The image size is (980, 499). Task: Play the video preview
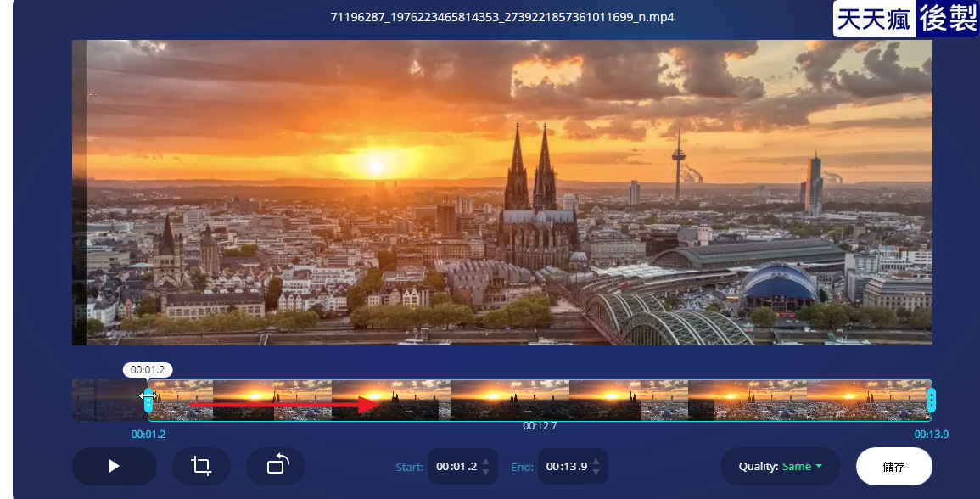click(114, 466)
